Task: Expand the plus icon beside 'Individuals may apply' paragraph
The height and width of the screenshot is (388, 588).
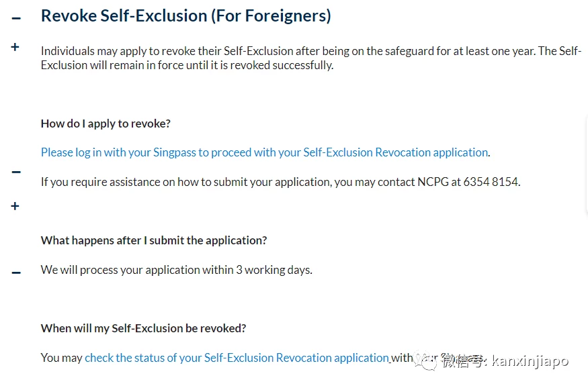Action: pos(15,47)
